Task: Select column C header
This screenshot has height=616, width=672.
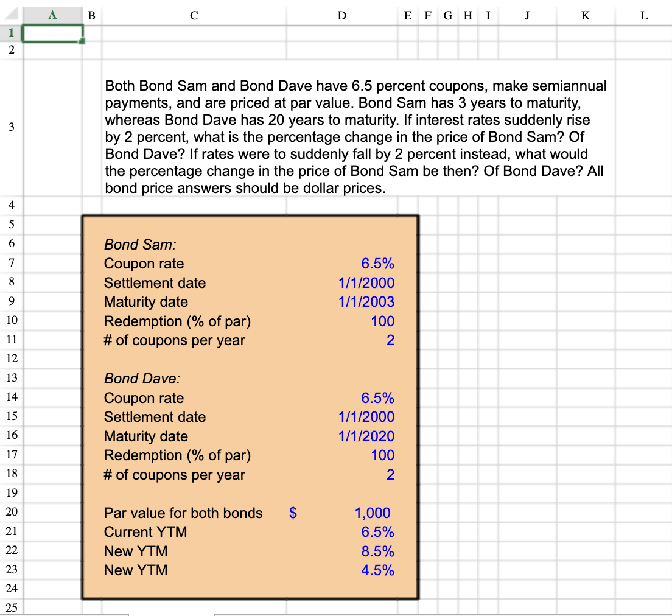Action: pos(194,15)
